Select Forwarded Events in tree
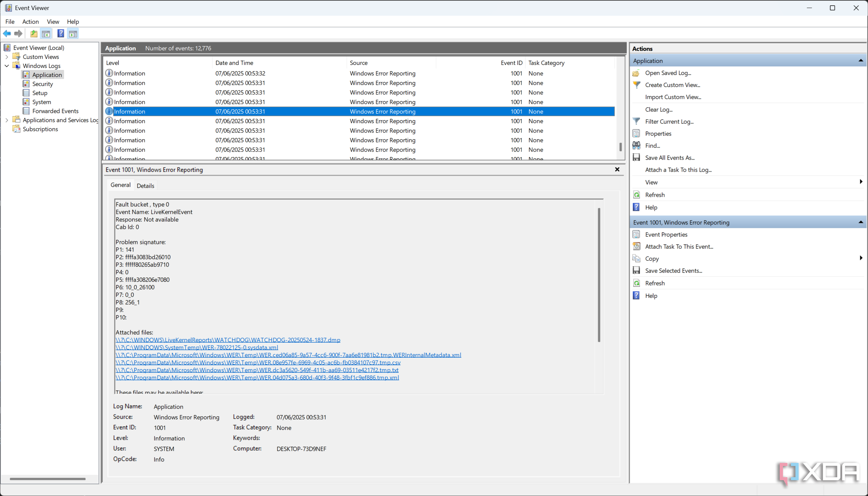 click(x=56, y=111)
